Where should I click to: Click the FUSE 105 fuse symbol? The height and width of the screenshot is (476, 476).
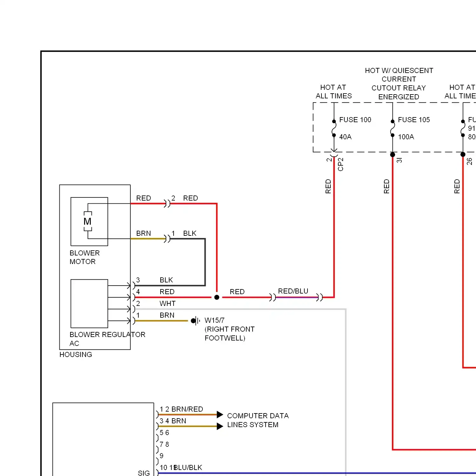tap(393, 128)
